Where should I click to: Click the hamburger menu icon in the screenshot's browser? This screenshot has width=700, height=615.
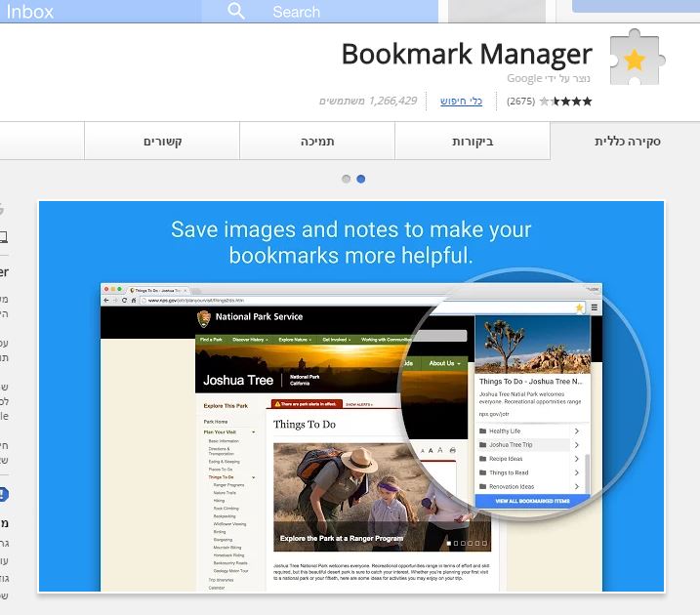click(x=595, y=307)
